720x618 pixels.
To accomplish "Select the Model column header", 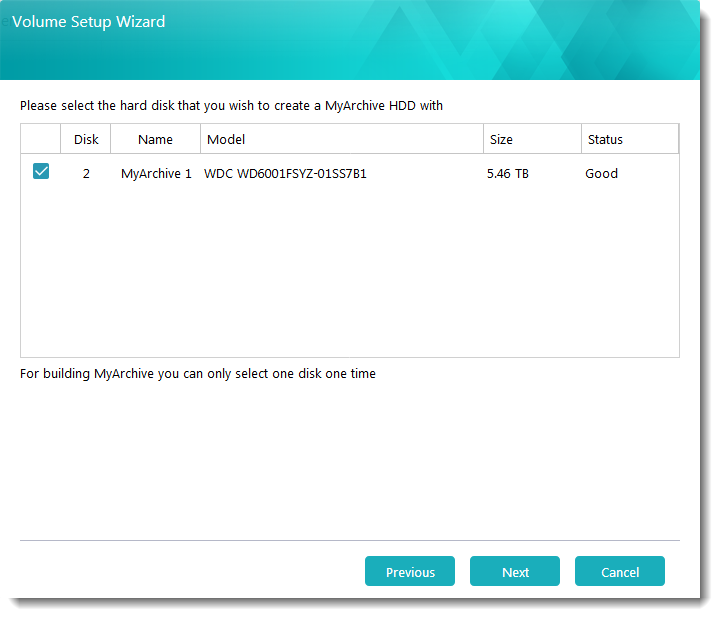I will (340, 139).
